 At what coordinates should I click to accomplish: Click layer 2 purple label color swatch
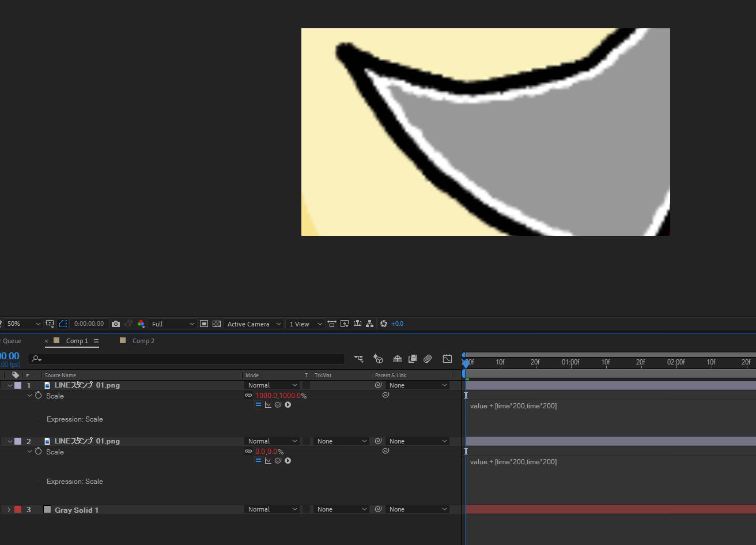[18, 441]
